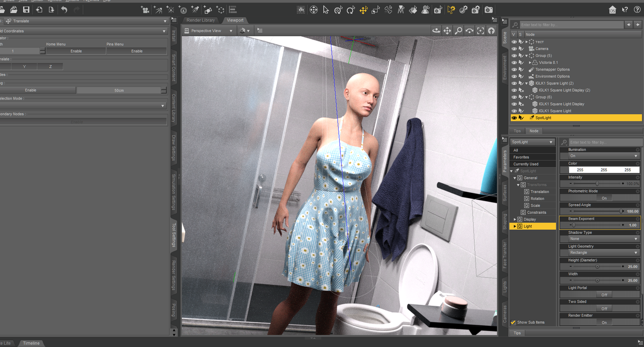644x347 pixels.
Task: Expand the тест group node
Action: [527, 42]
